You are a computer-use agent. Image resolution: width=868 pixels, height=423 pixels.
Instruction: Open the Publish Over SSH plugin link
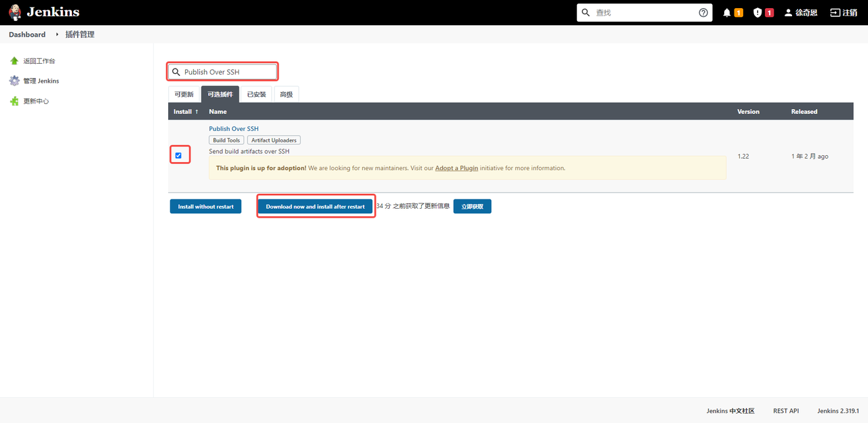tap(233, 128)
